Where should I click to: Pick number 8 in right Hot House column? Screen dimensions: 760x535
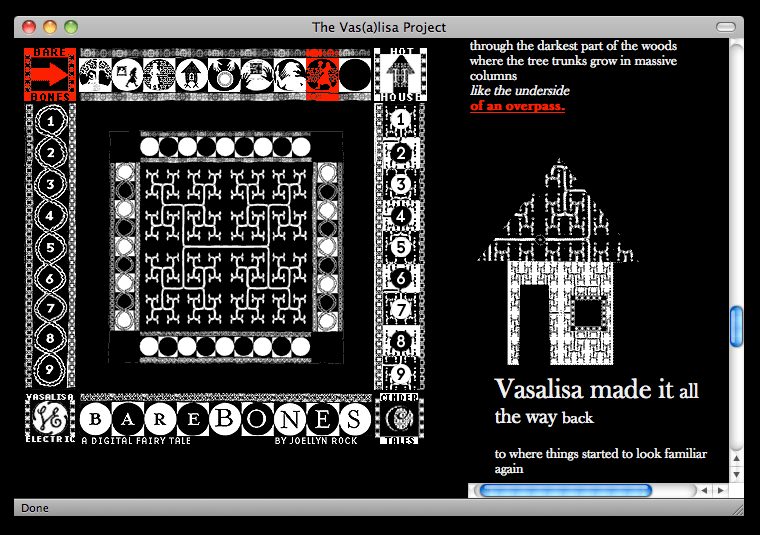click(x=400, y=342)
